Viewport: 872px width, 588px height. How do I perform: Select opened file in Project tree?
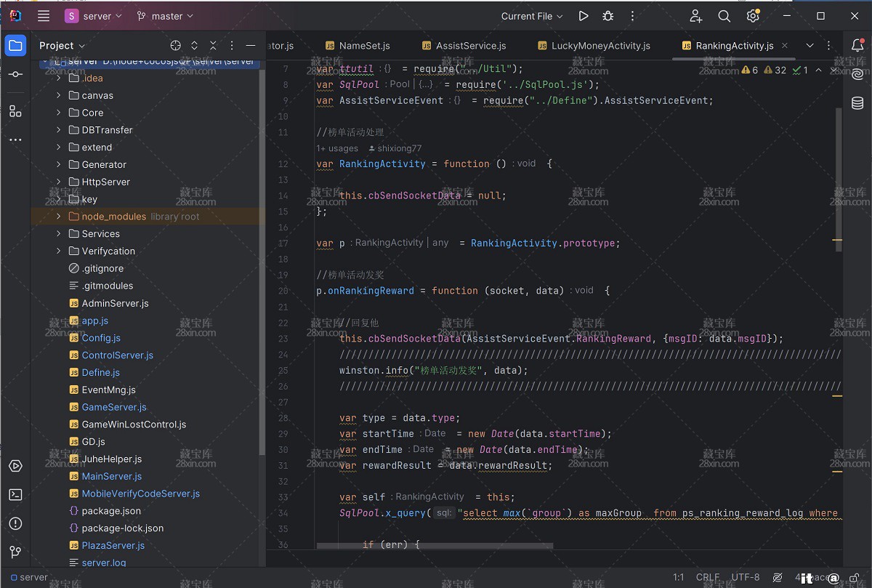pyautogui.click(x=175, y=46)
